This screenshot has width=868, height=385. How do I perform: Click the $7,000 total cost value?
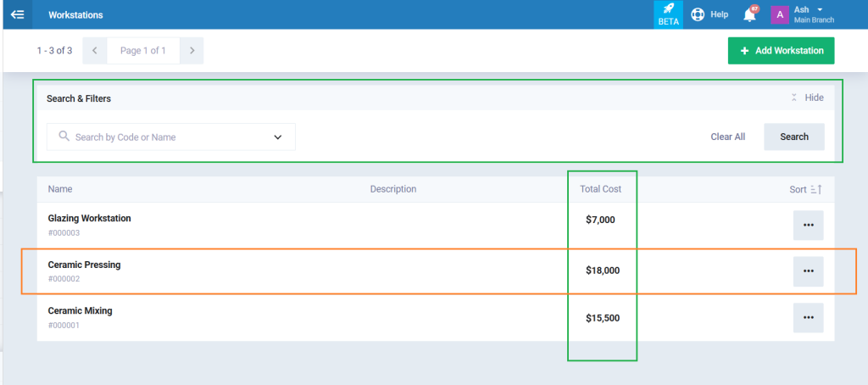pyautogui.click(x=600, y=220)
